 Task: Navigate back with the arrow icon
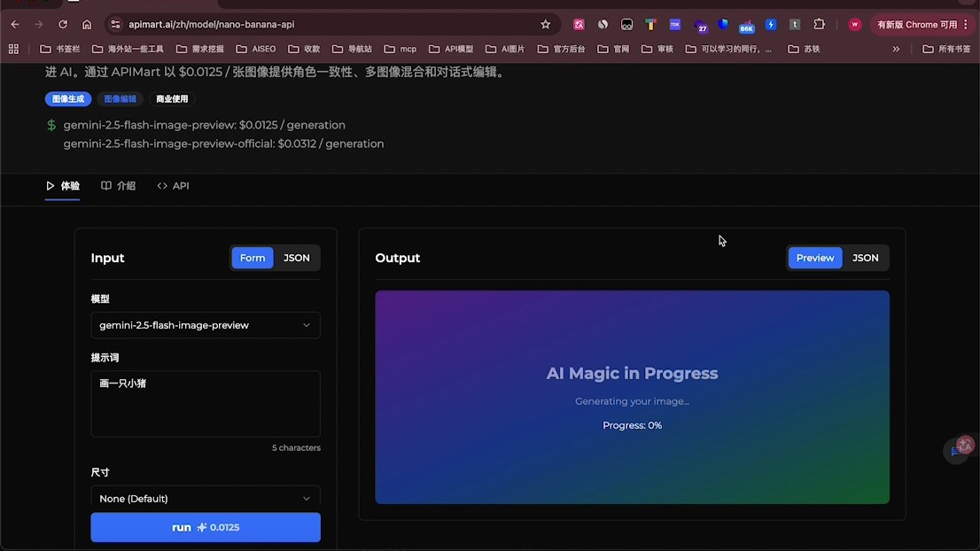point(15,25)
